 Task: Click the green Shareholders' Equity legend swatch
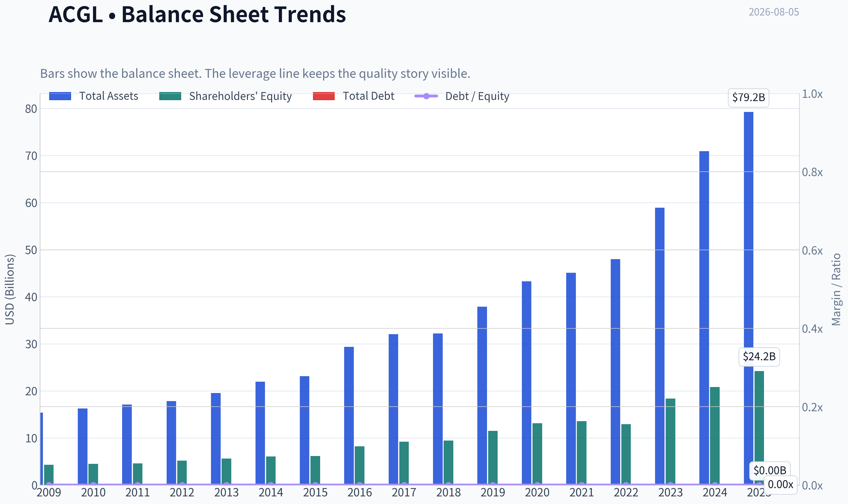[170, 96]
